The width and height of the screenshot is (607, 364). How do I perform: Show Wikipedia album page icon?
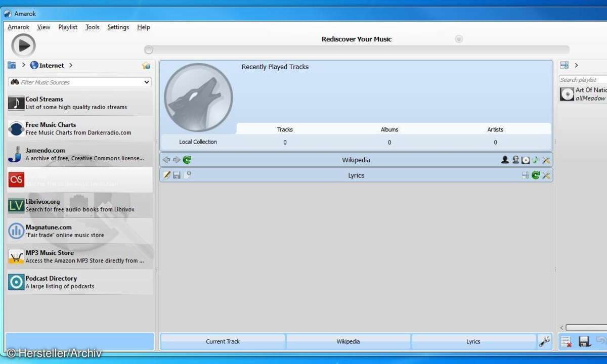[526, 160]
